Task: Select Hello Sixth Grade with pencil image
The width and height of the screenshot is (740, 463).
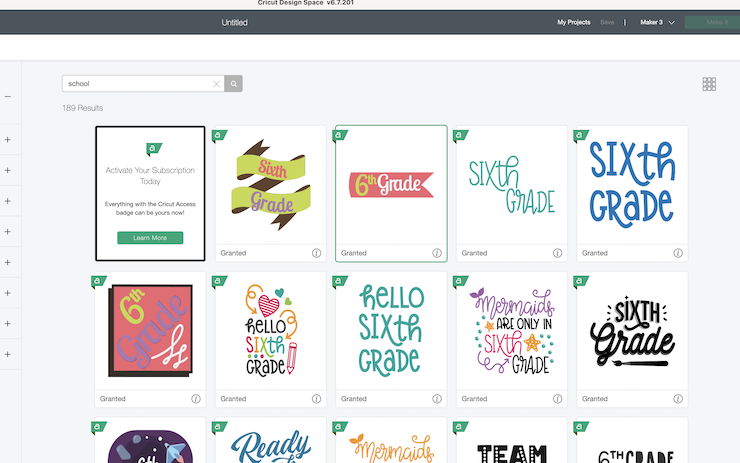Action: coord(271,331)
